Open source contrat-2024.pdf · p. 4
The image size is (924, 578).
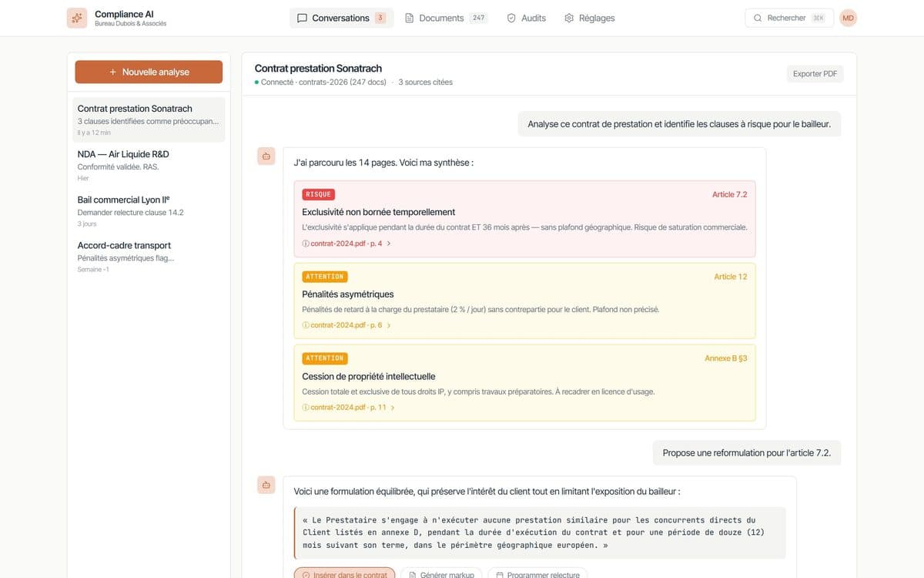[346, 244]
